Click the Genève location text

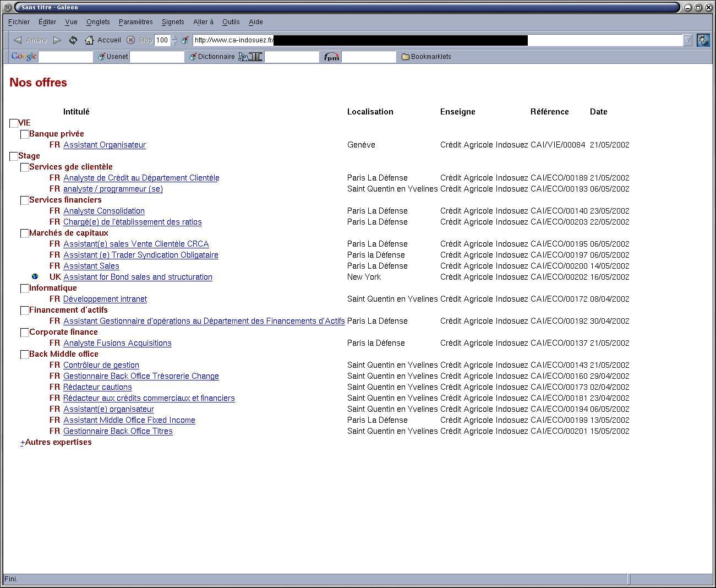pyautogui.click(x=361, y=145)
